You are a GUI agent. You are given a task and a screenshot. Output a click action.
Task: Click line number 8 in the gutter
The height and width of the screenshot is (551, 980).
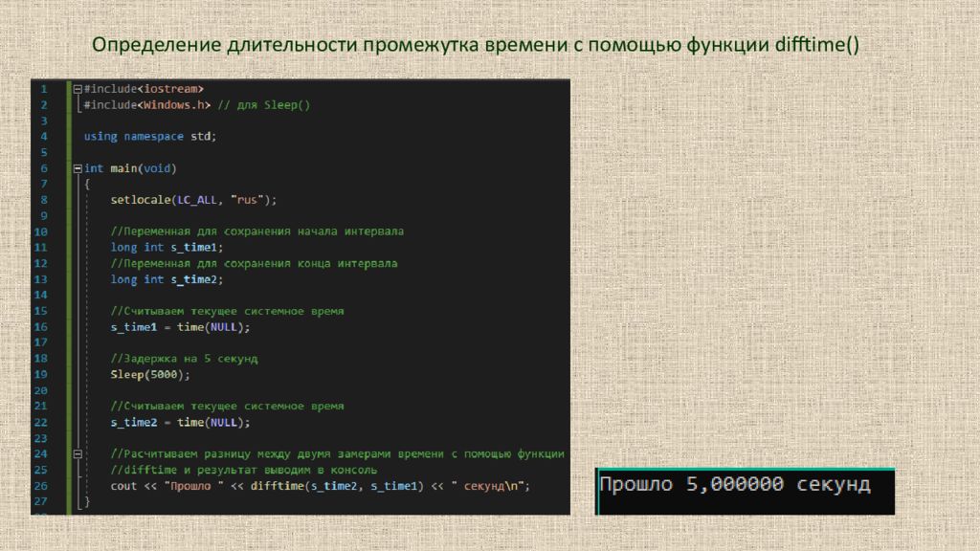pos(43,199)
